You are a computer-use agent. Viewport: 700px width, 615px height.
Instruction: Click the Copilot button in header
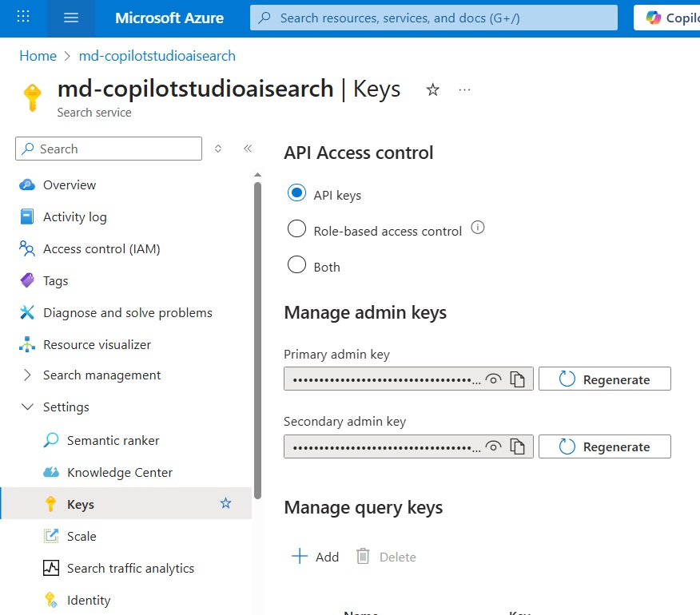[667, 18]
